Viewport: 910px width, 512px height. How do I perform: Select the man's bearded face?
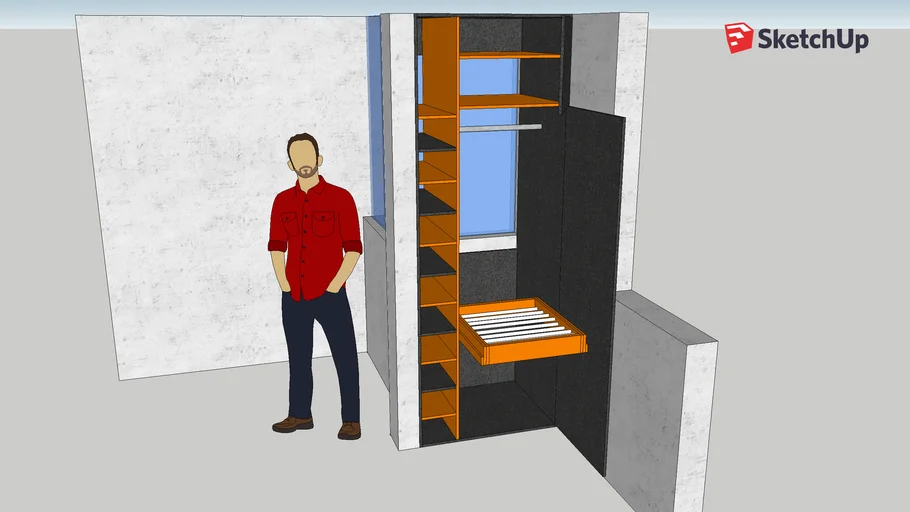tap(305, 158)
